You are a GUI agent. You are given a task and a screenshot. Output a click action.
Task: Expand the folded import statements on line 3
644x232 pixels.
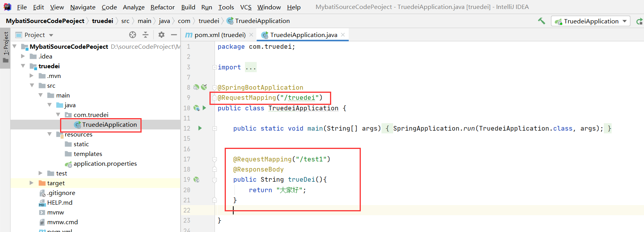point(215,67)
